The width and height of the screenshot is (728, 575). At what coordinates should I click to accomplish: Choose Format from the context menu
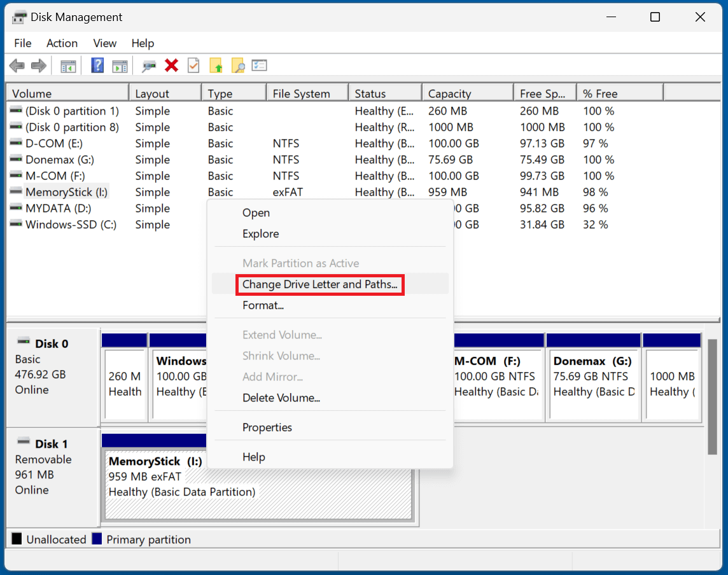[263, 305]
